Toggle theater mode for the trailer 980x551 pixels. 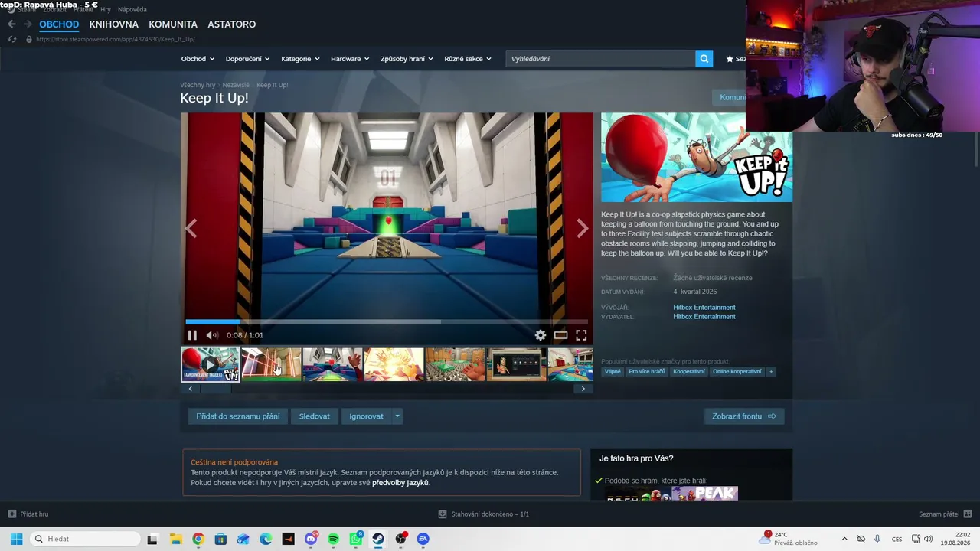click(561, 335)
